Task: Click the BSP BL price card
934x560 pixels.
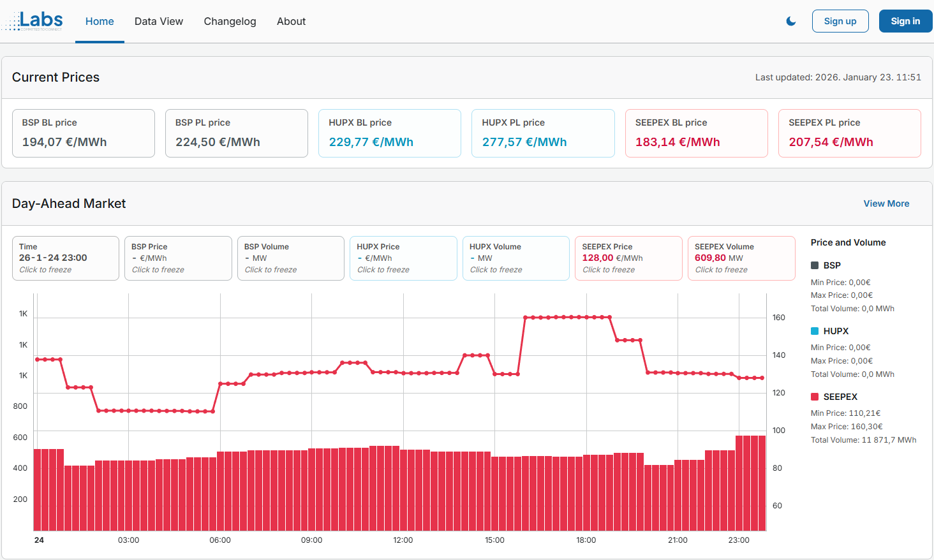Action: (83, 133)
